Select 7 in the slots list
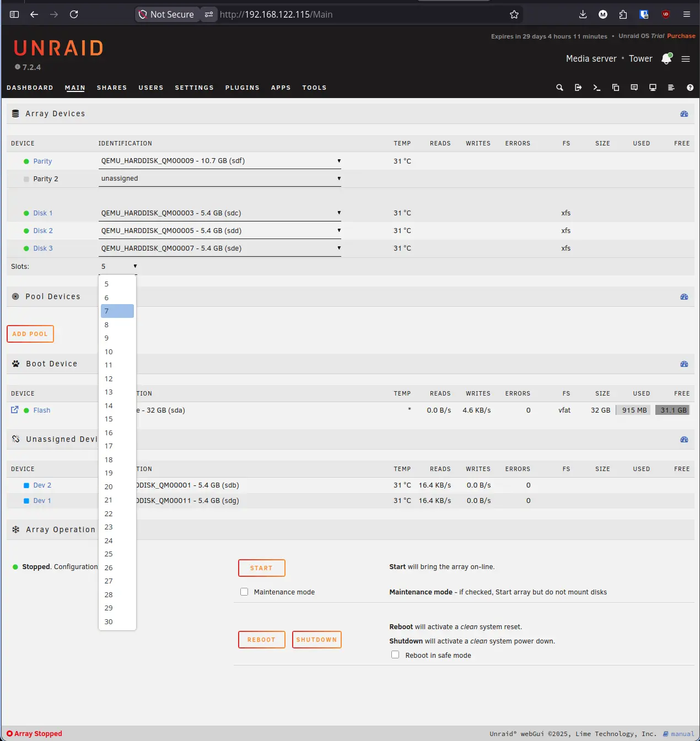The height and width of the screenshot is (741, 700). [x=117, y=311]
